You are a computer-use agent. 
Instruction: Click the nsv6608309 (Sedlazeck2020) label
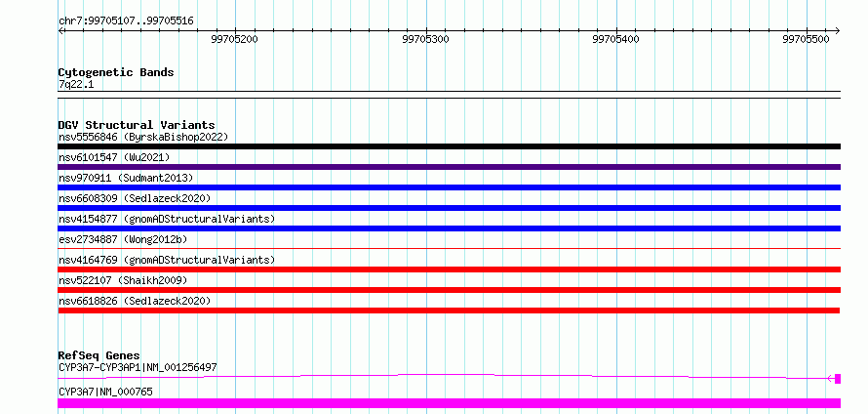coord(135,198)
